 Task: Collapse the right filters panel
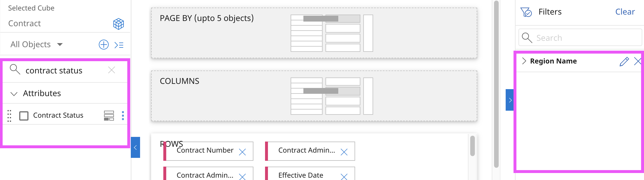(x=510, y=100)
